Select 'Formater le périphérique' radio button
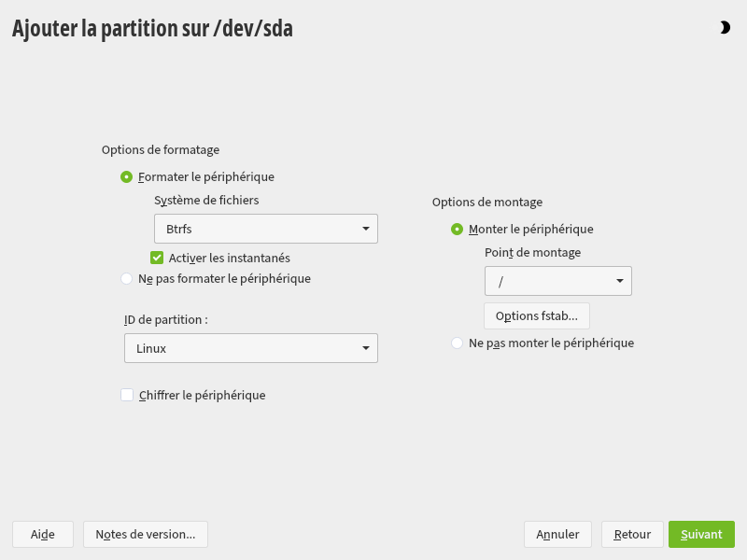 pos(127,176)
